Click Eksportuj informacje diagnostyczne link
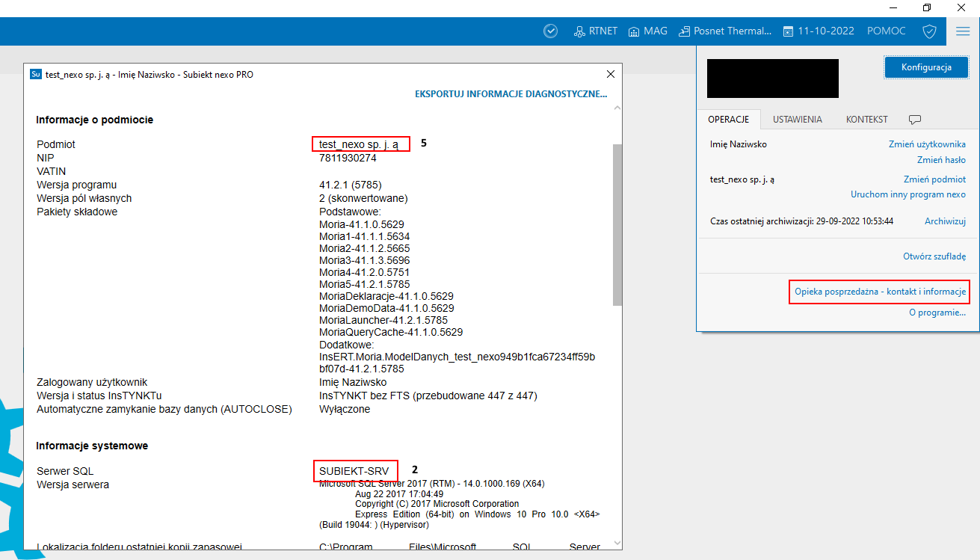Screen dimensions: 980x560 click(511, 94)
